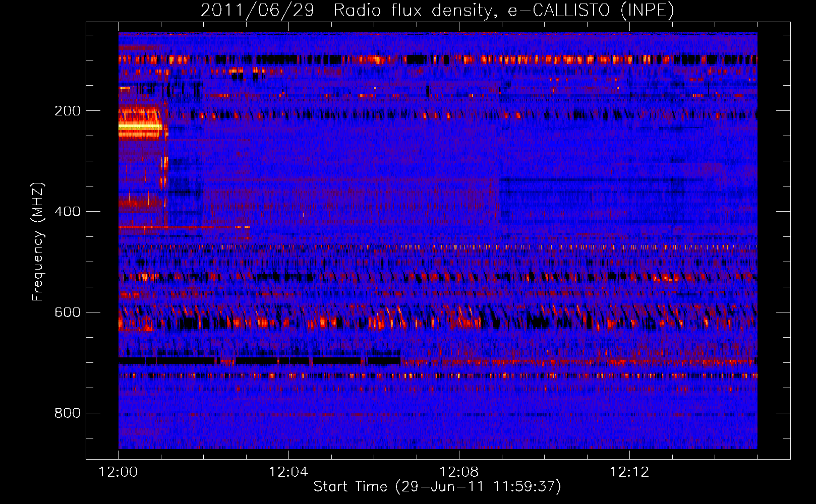The height and width of the screenshot is (504, 816).
Task: Click the 12:04 time axis label
Action: tap(288, 472)
